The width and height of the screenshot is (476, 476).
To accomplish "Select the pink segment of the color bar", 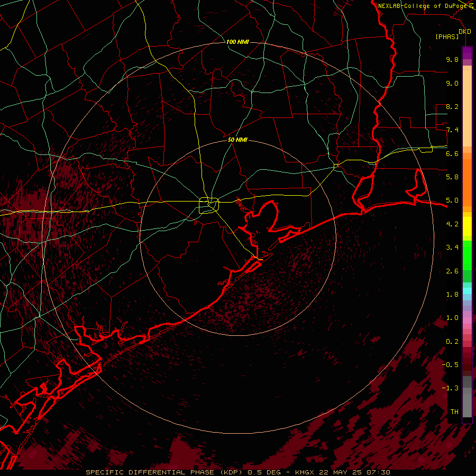I will [467, 320].
